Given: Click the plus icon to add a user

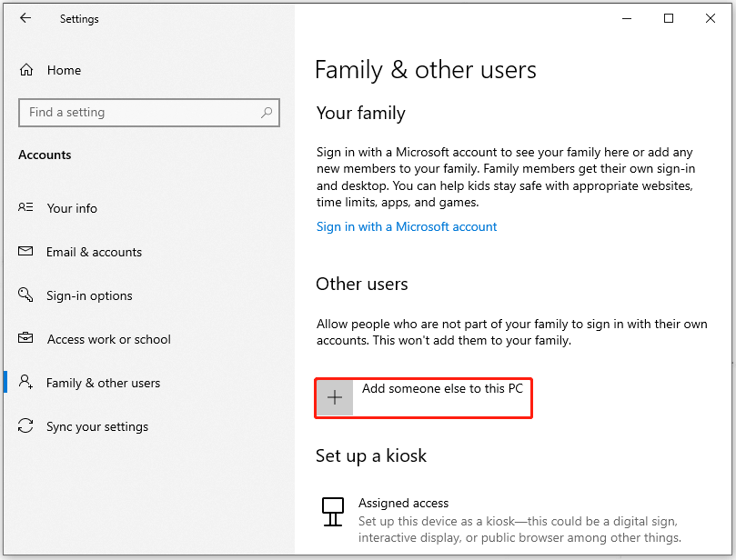Looking at the screenshot, I should [x=335, y=397].
